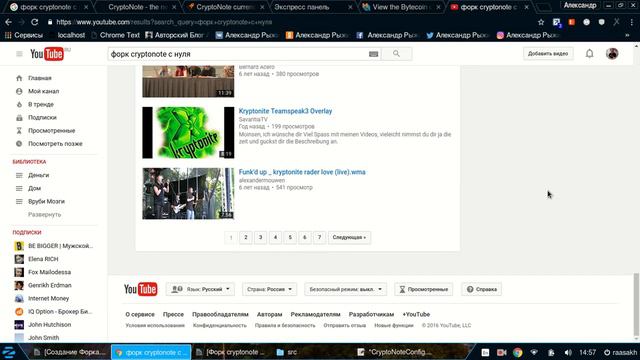The image size is (640, 360).
Task: Open the footer Просмотренные button
Action: pos(424,289)
